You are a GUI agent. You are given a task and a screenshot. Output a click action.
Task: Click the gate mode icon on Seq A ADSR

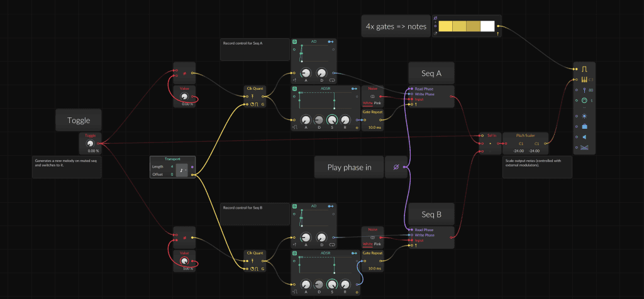[295, 128]
